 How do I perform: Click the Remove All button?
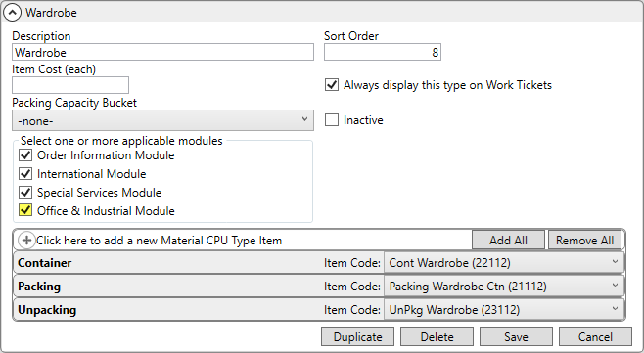[x=585, y=241]
